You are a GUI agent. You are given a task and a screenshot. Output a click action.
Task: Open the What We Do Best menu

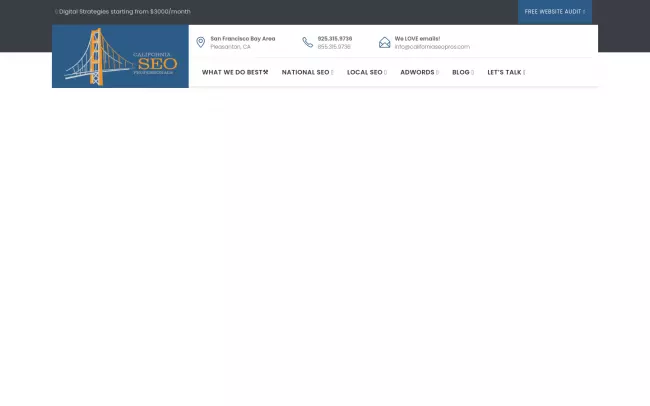tap(231, 72)
